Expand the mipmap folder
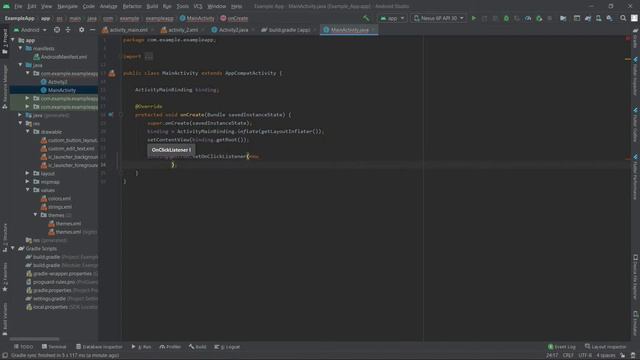640x360 pixels. pyautogui.click(x=28, y=182)
